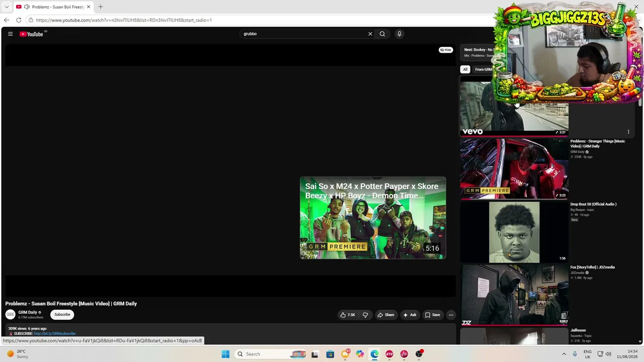
Task: Play the Sai So x M24 Demon Time end-screen video
Action: pyautogui.click(x=373, y=218)
